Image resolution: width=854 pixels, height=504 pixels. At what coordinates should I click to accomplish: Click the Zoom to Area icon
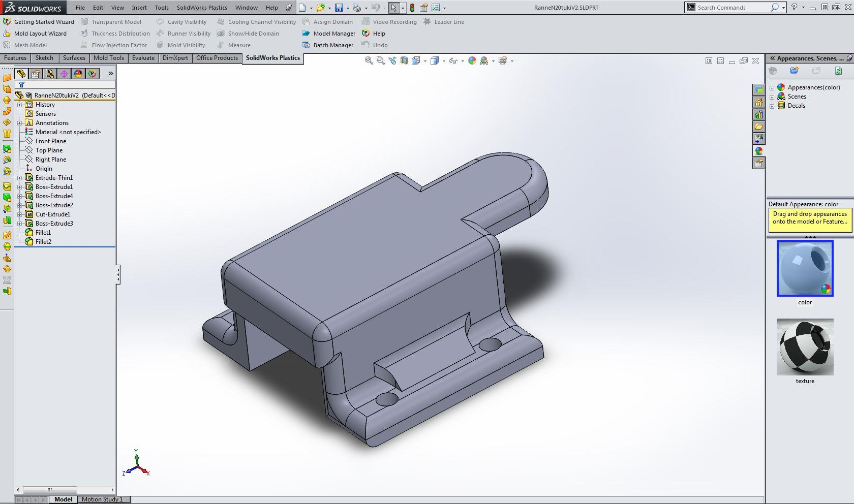tap(380, 60)
